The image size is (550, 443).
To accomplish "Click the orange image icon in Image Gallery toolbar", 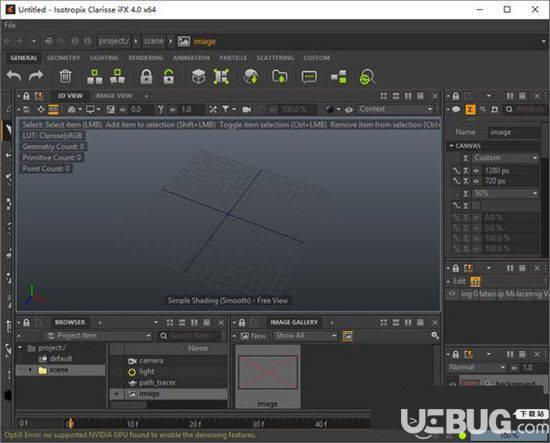I will point(348,336).
